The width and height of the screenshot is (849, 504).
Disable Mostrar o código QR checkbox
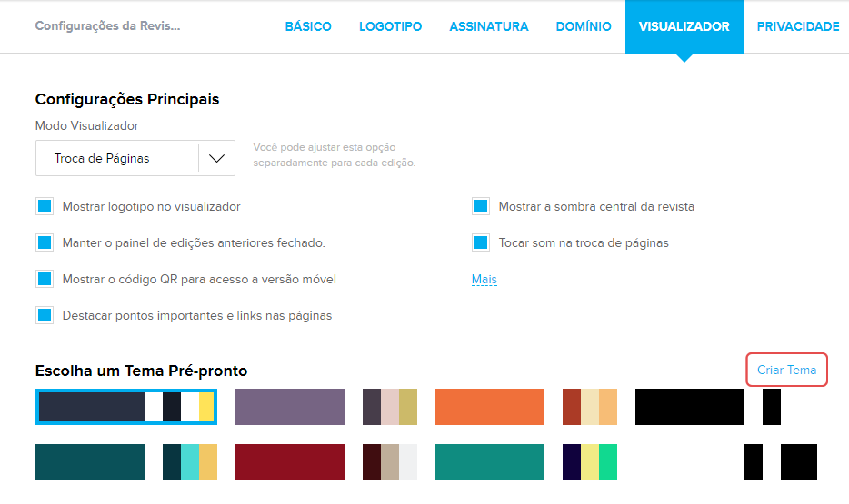pyautogui.click(x=45, y=280)
